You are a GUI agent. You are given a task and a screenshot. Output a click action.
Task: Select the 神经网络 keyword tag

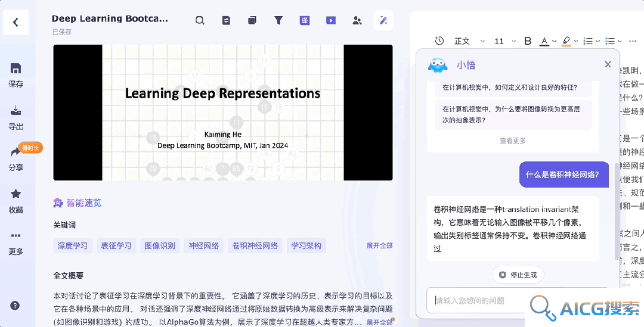click(x=204, y=246)
